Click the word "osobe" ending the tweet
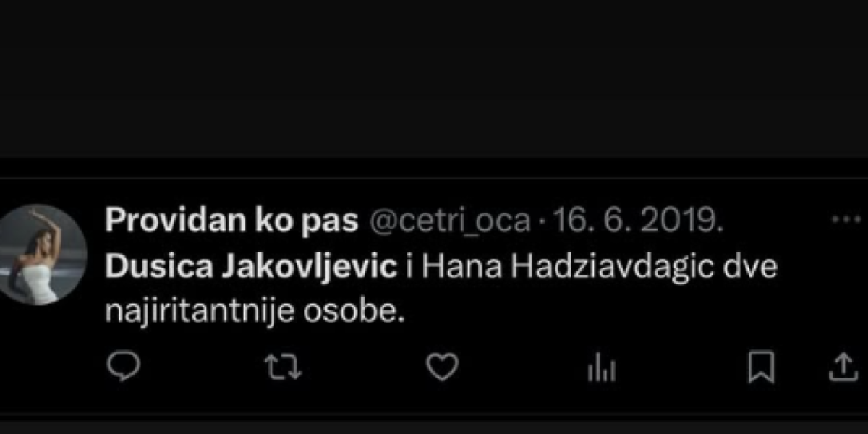This screenshot has height=434, width=868. (x=364, y=312)
